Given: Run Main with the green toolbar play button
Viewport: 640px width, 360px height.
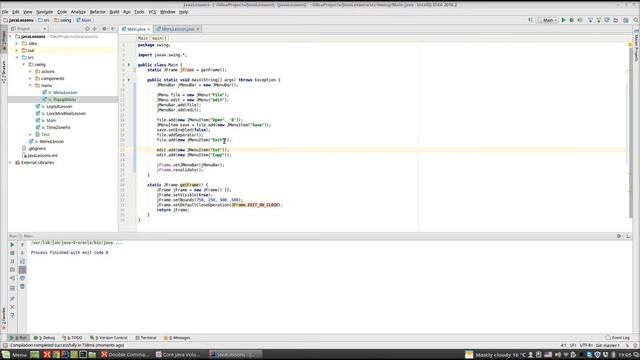Looking at the screenshot, I should coord(563,20).
